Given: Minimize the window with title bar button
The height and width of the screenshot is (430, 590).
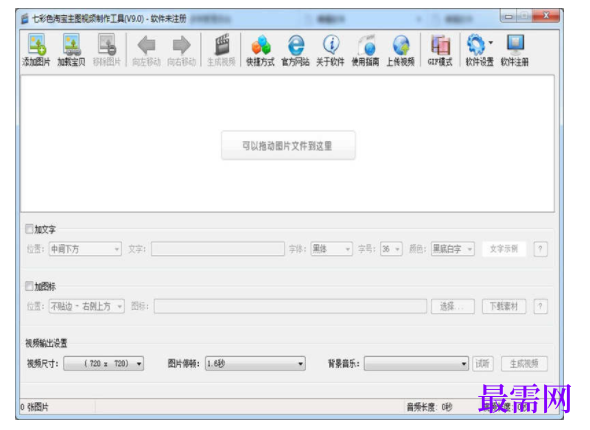Looking at the screenshot, I should [x=509, y=16].
